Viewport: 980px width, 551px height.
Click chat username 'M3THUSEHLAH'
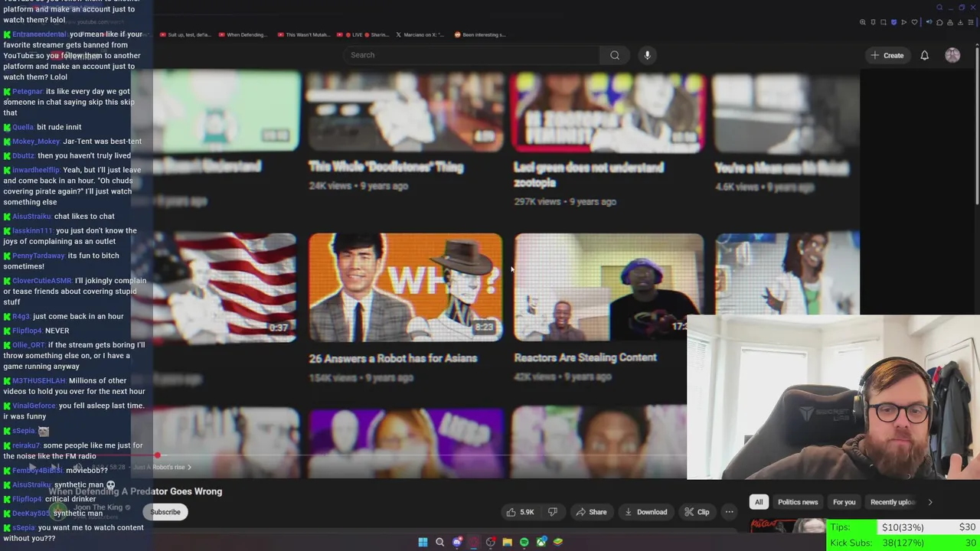coord(39,381)
